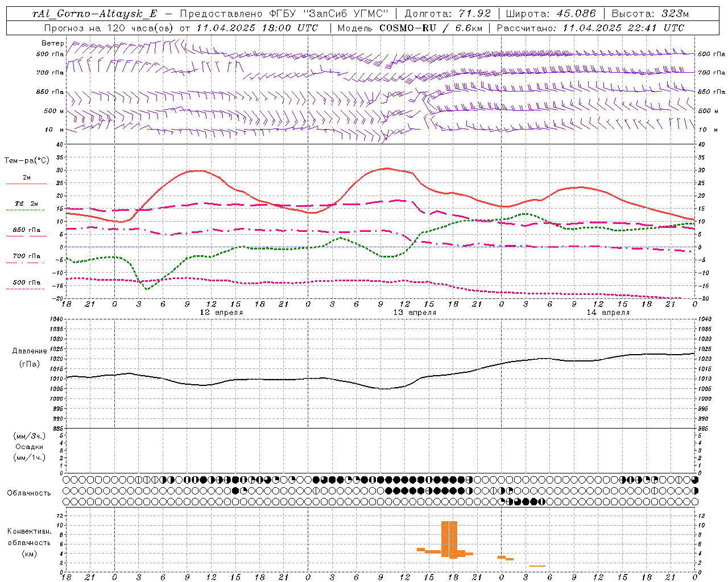The height and width of the screenshot is (582, 728).
Task: Click the Осадки precipitation label
Action: click(x=30, y=447)
